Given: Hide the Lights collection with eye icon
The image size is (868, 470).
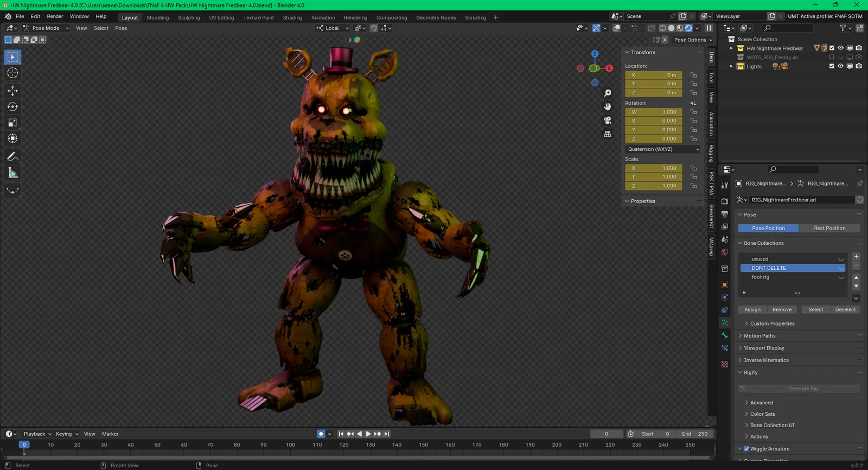Looking at the screenshot, I should 840,66.
